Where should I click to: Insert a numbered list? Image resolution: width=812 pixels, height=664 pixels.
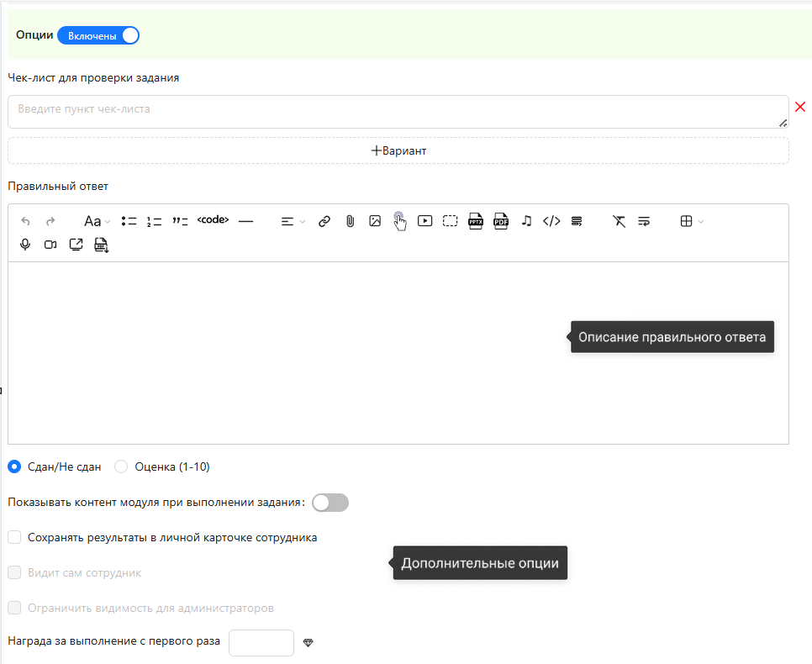click(154, 221)
